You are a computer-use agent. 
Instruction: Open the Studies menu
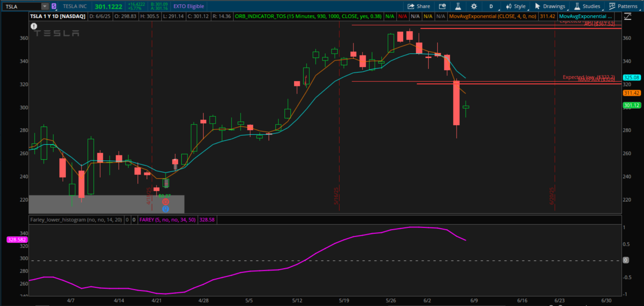coord(587,6)
